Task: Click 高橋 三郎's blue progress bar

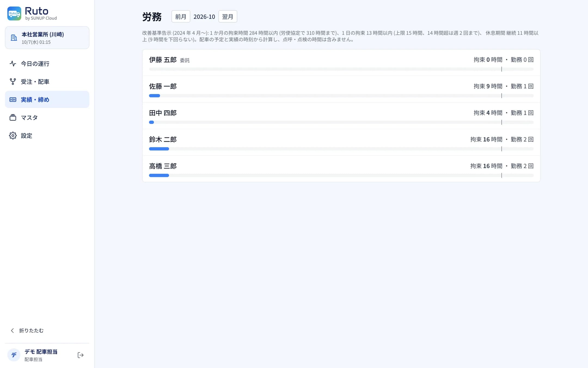Action: pyautogui.click(x=159, y=176)
